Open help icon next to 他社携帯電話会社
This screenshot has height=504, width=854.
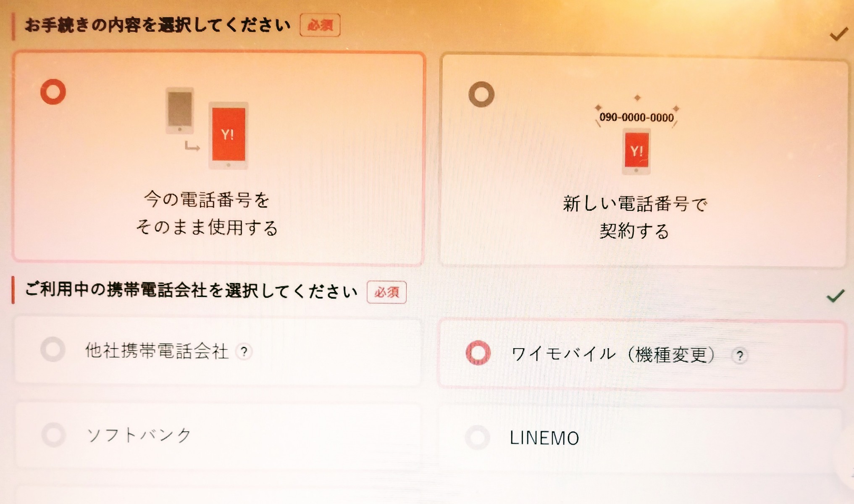click(x=244, y=352)
